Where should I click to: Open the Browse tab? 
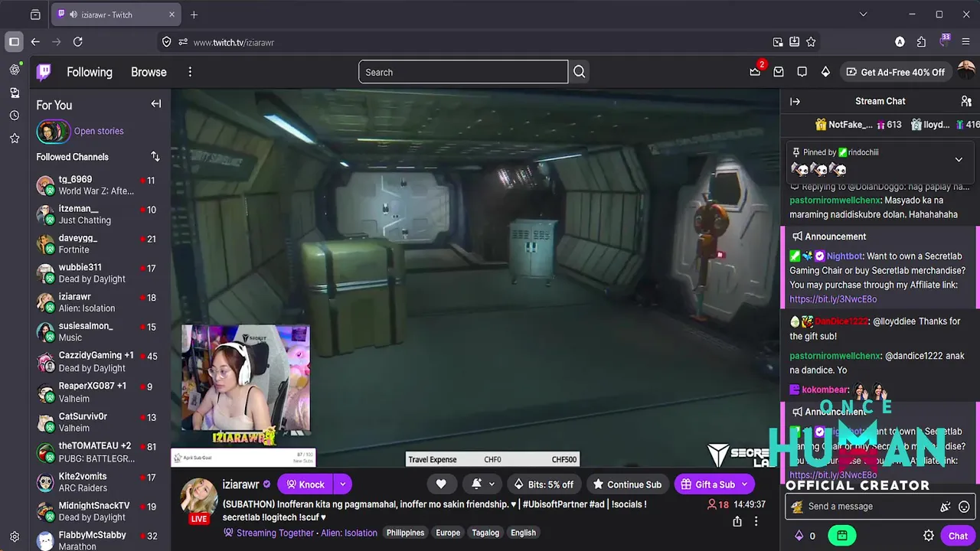point(149,72)
